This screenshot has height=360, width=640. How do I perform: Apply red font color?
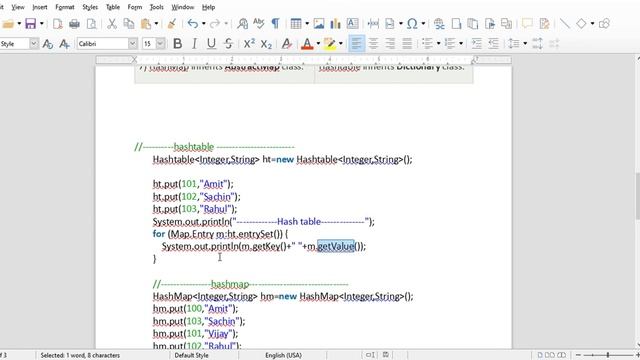pyautogui.click(x=307, y=43)
